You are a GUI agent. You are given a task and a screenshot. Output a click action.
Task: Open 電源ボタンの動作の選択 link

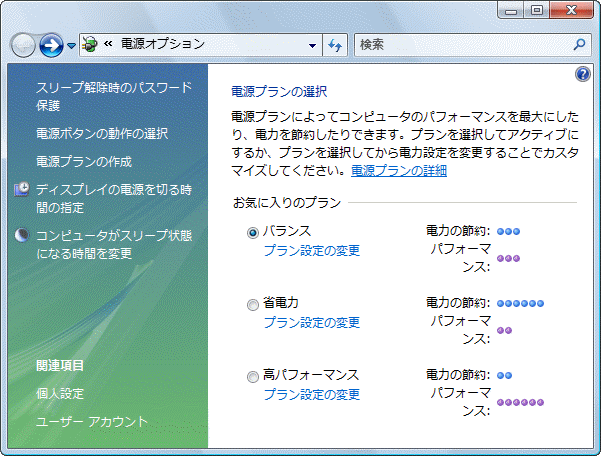pos(102,134)
